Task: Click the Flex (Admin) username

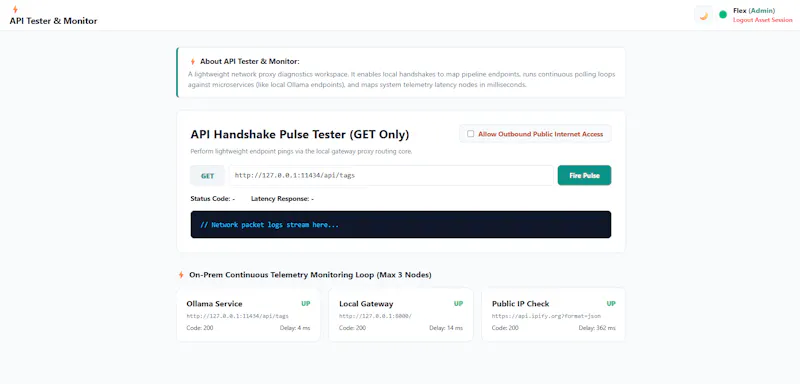Action: click(x=754, y=11)
